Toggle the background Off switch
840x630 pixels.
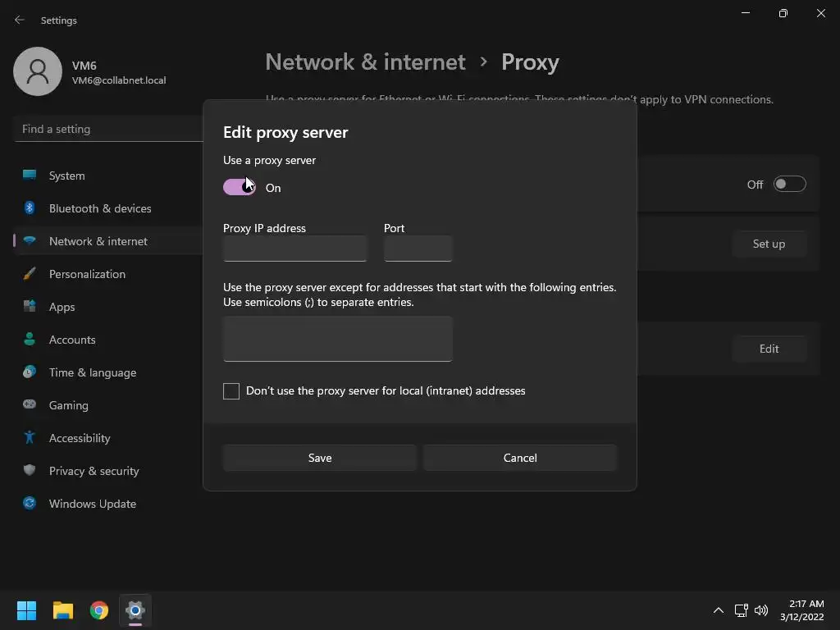[x=789, y=185]
